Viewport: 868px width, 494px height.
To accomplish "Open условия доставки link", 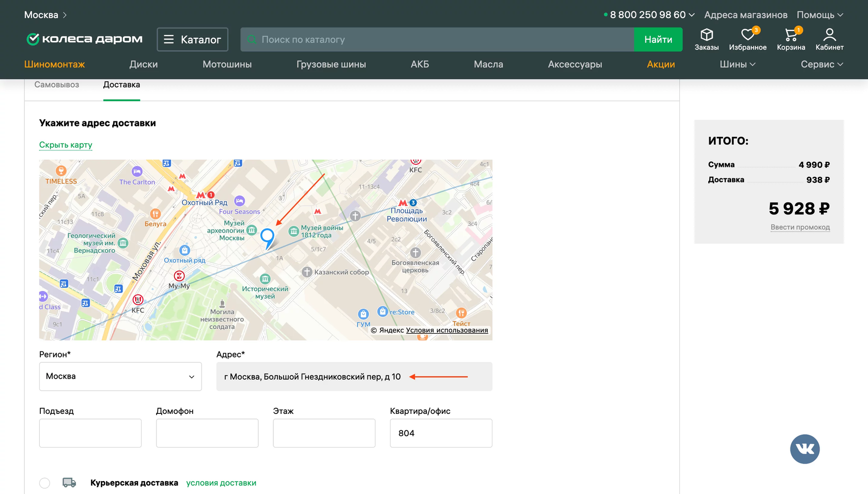I will click(x=221, y=483).
